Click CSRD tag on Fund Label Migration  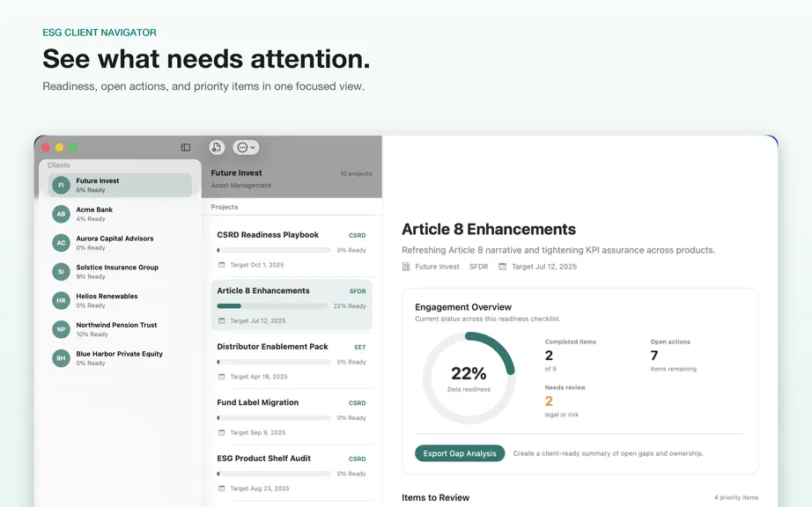(358, 403)
